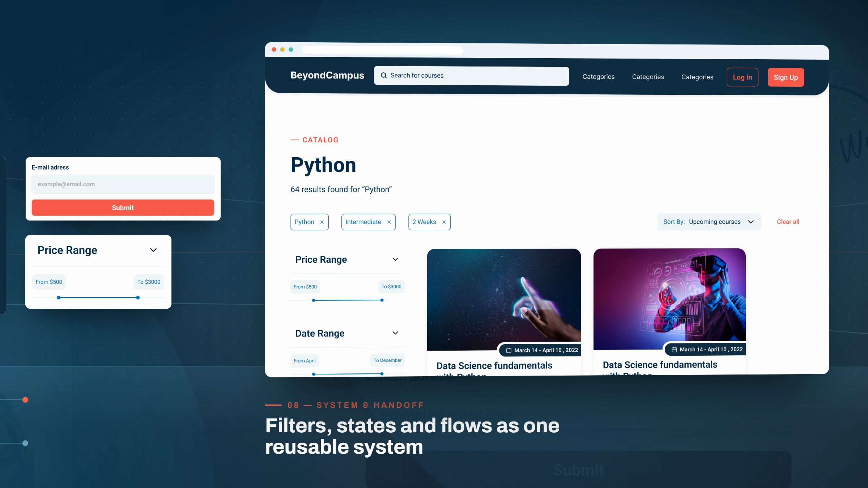
Task: Click right handle of floating Price Range slider
Action: coord(138,297)
